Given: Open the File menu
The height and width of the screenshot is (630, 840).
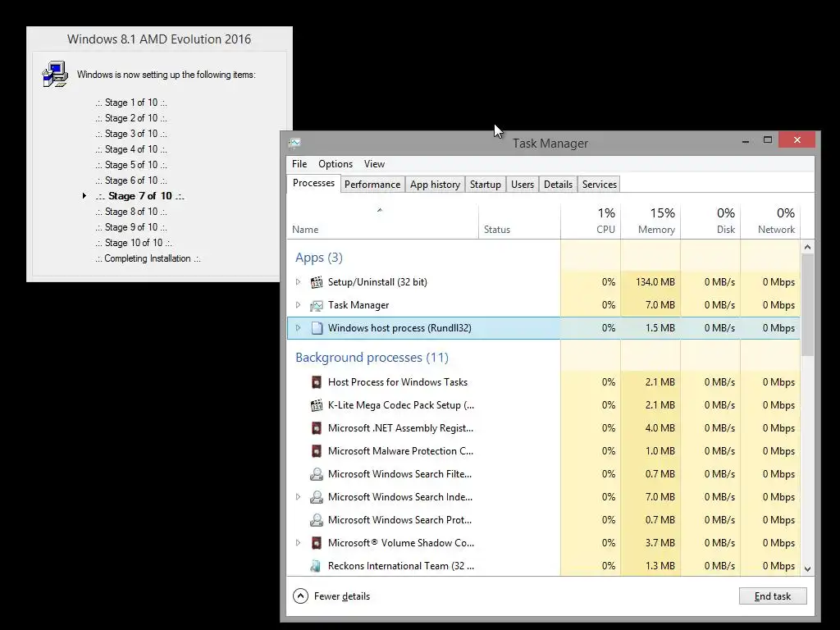Looking at the screenshot, I should (299, 164).
